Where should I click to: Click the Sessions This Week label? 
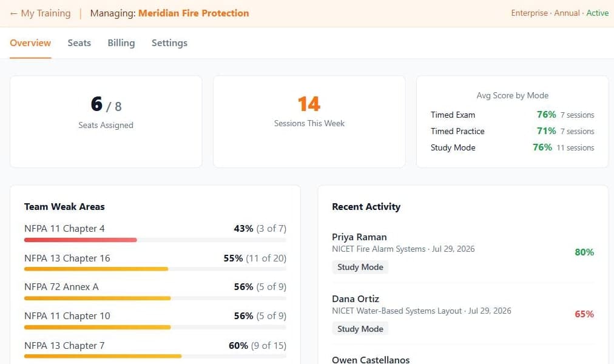(309, 123)
